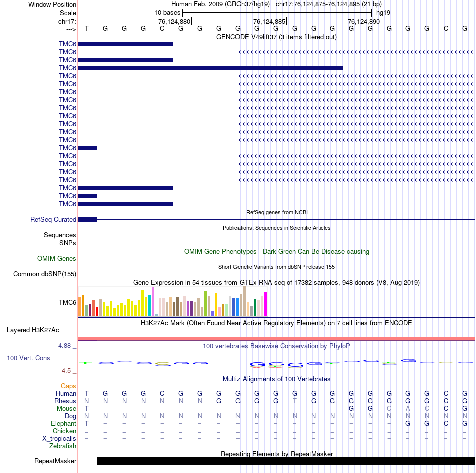Open the Repeating Elements by RepeatMasker title
Viewport: 476px width, 473px height.
[x=277, y=454]
